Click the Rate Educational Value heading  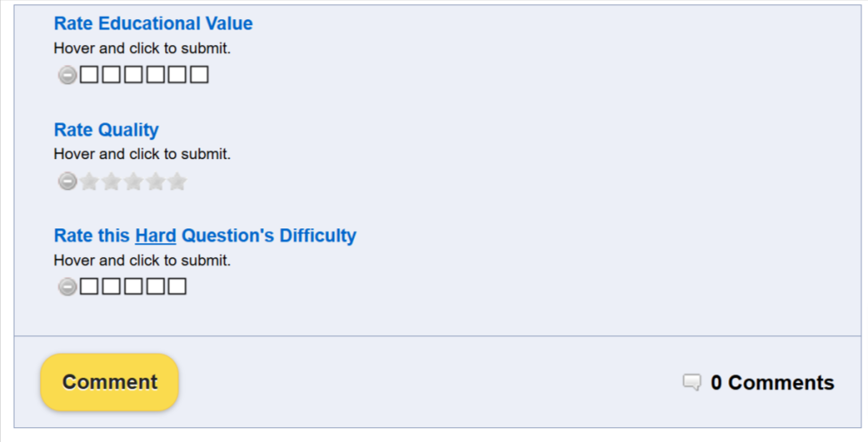point(153,23)
